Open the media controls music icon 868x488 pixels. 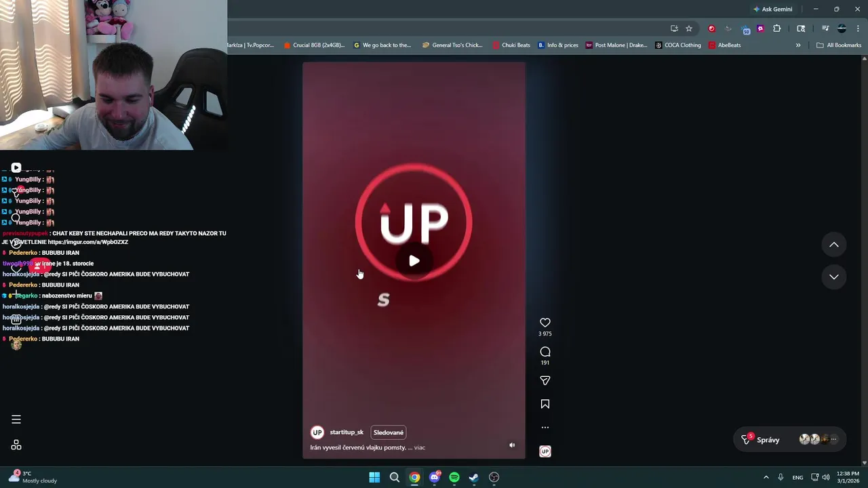click(x=825, y=28)
